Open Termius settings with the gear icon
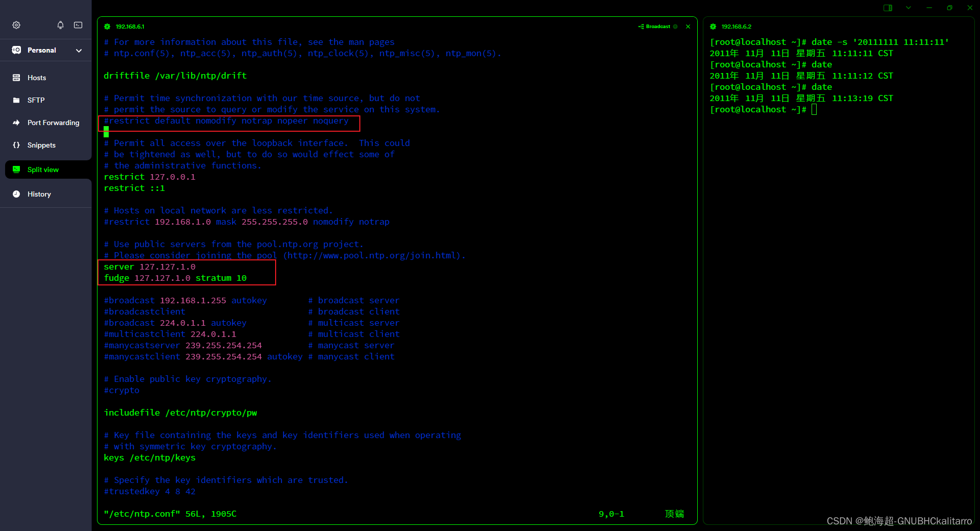The image size is (980, 531). click(x=16, y=25)
